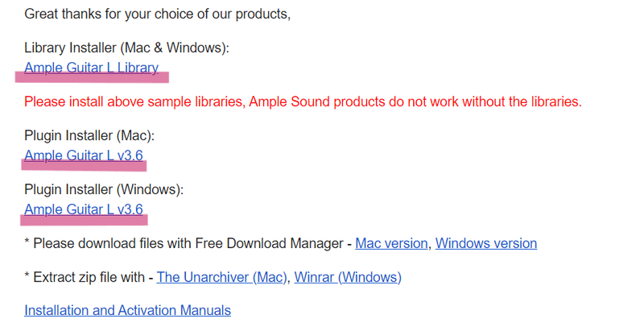Open Free Download Manager Mac version link
The image size is (644, 331).
pos(391,243)
